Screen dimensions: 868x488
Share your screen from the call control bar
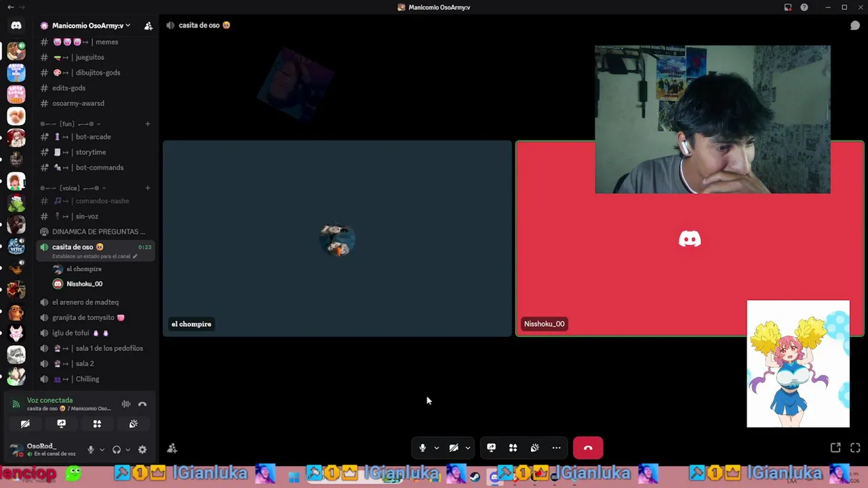coord(491,448)
